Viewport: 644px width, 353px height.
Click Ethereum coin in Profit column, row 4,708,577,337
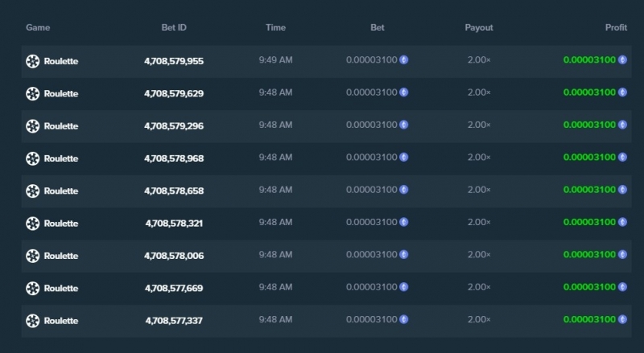(x=622, y=319)
